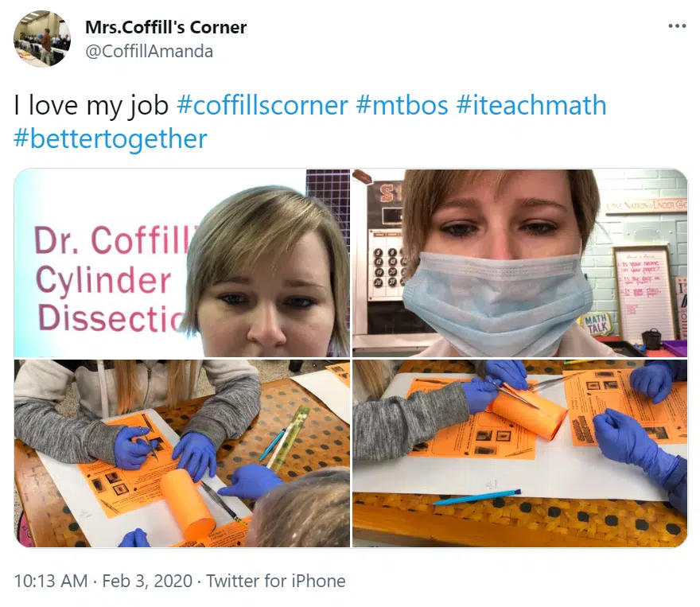This screenshot has width=700, height=607.
Task: Click the blue pen in the bottom-right photo
Action: coord(478,496)
